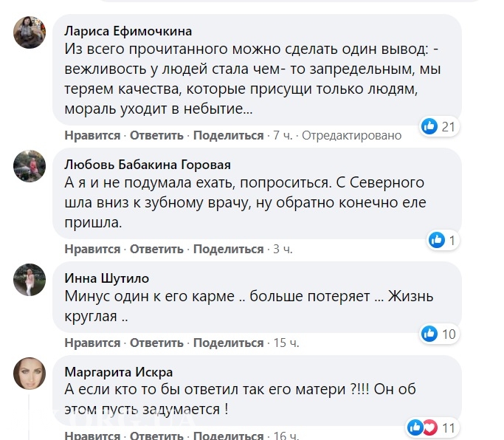504x440 pixels.
Task: Click the Отредактировано label on Лариса's comment
Action: coord(352,136)
